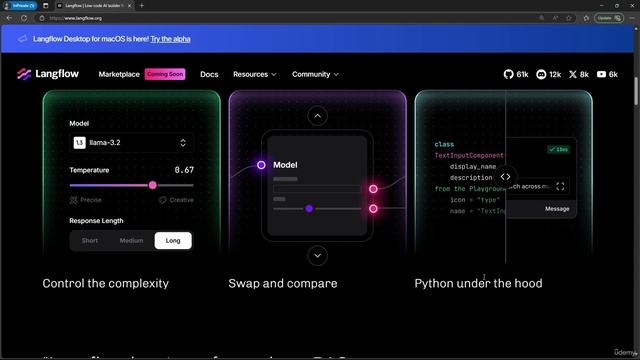The height and width of the screenshot is (360, 640).
Task: Go back in browser
Action: click(9, 18)
